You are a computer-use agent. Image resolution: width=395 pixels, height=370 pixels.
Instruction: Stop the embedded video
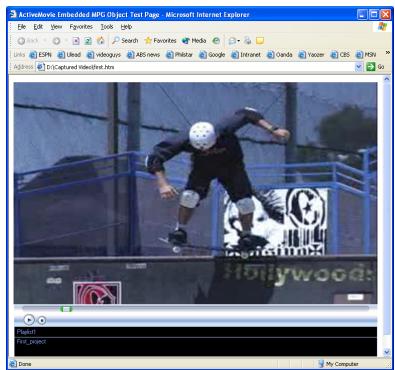[42, 321]
